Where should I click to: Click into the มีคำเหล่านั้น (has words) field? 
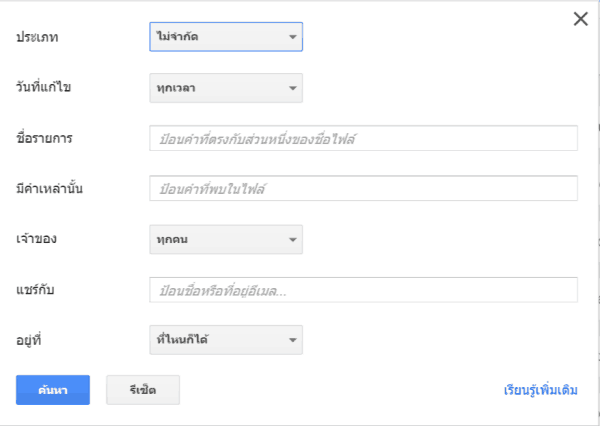(363, 189)
